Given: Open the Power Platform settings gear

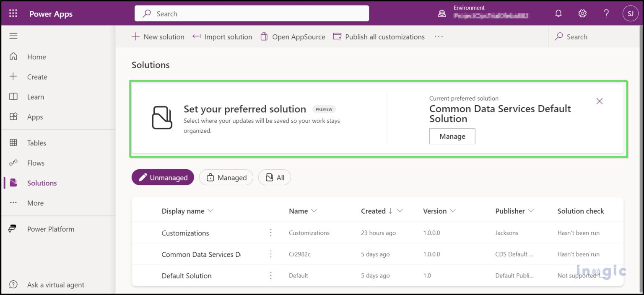Looking at the screenshot, I should (582, 13).
